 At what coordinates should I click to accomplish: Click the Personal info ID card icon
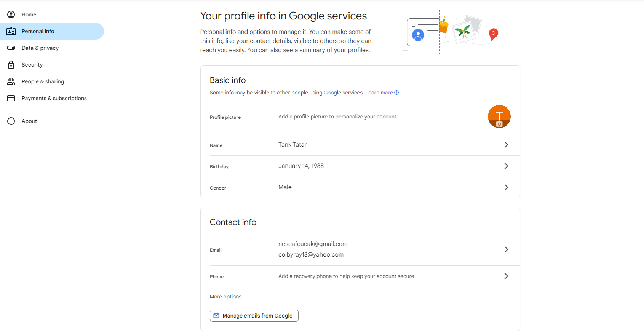(11, 31)
